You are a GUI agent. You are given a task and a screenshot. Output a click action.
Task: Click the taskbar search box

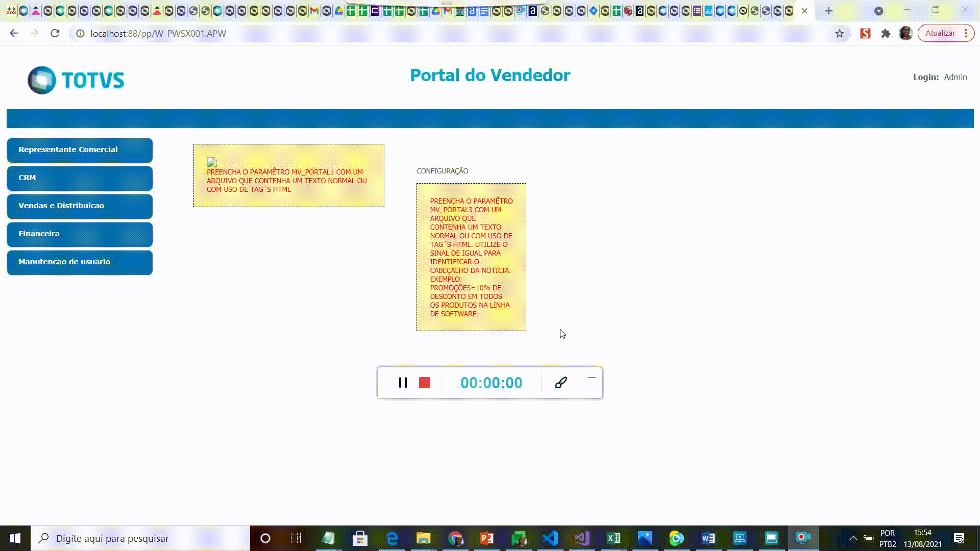click(140, 538)
